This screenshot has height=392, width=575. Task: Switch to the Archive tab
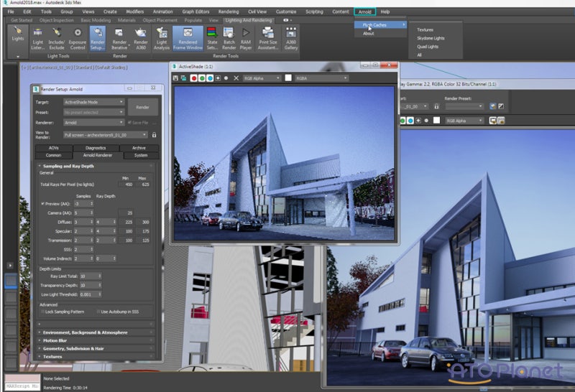[x=139, y=148]
